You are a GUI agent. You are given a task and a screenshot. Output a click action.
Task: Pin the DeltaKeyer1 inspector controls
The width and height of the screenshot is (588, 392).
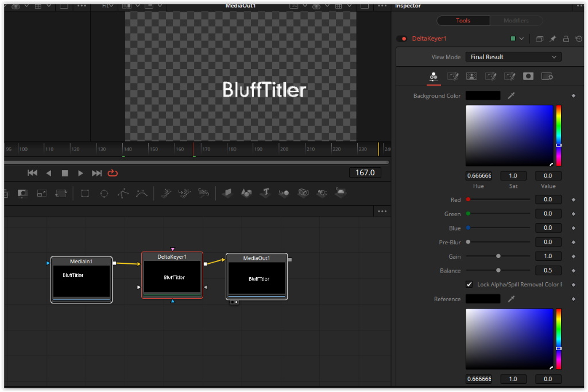(x=552, y=39)
